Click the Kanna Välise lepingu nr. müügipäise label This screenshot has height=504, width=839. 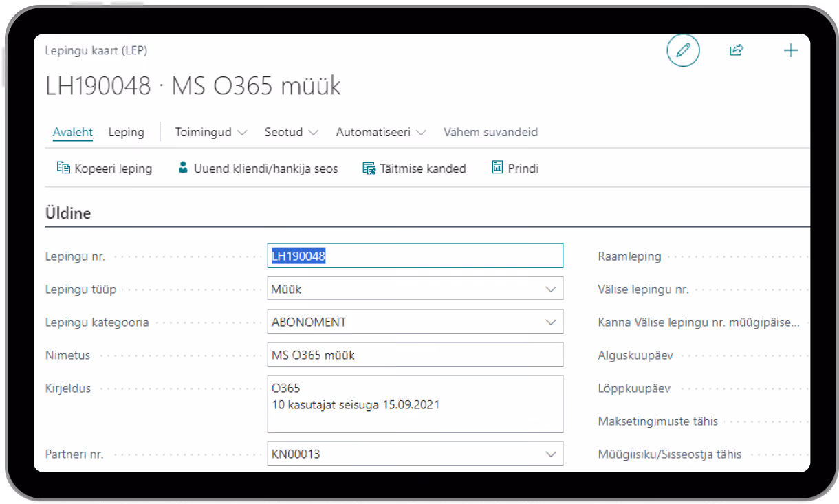[699, 322]
